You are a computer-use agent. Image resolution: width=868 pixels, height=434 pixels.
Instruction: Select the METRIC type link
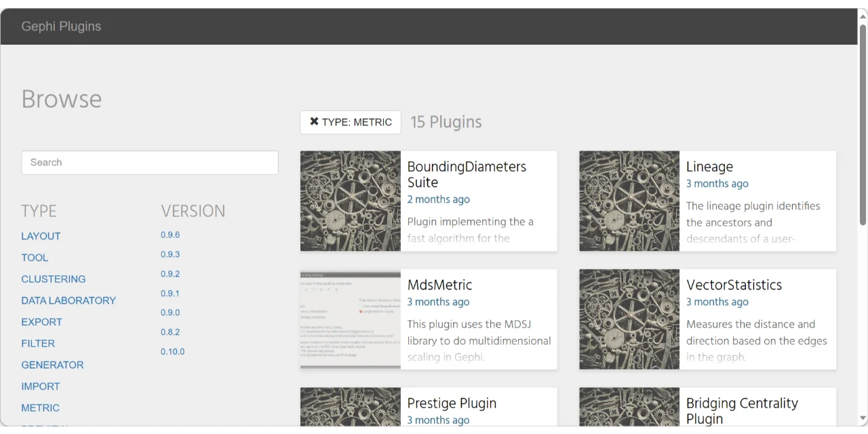40,408
